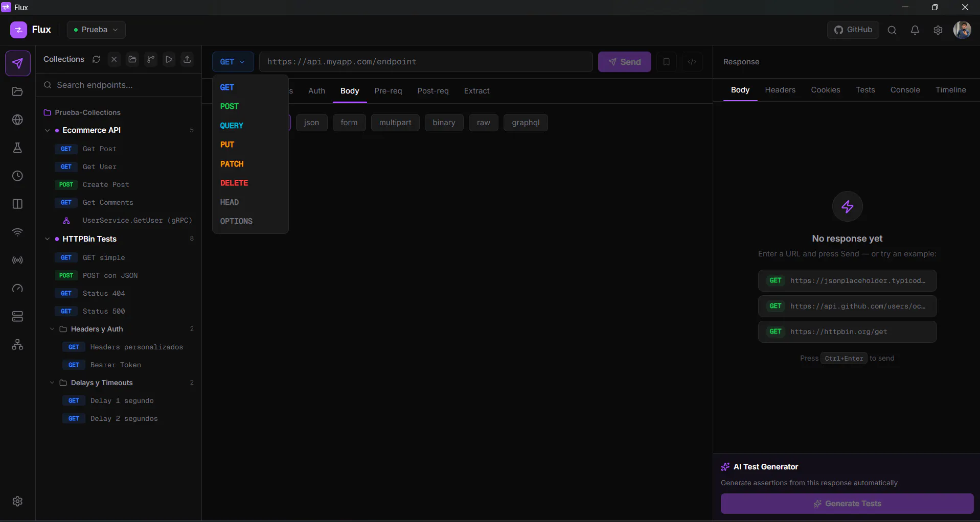The width and height of the screenshot is (980, 522).
Task: Select PUT from the method list
Action: (x=250, y=145)
